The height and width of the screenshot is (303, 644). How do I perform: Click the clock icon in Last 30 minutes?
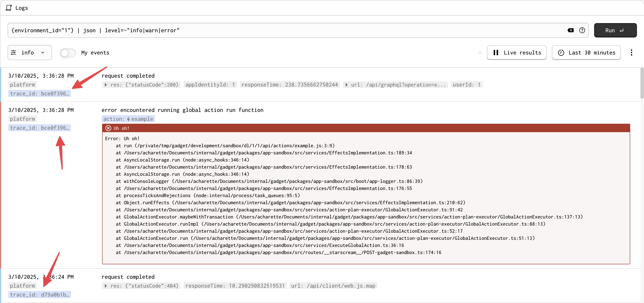(x=561, y=53)
